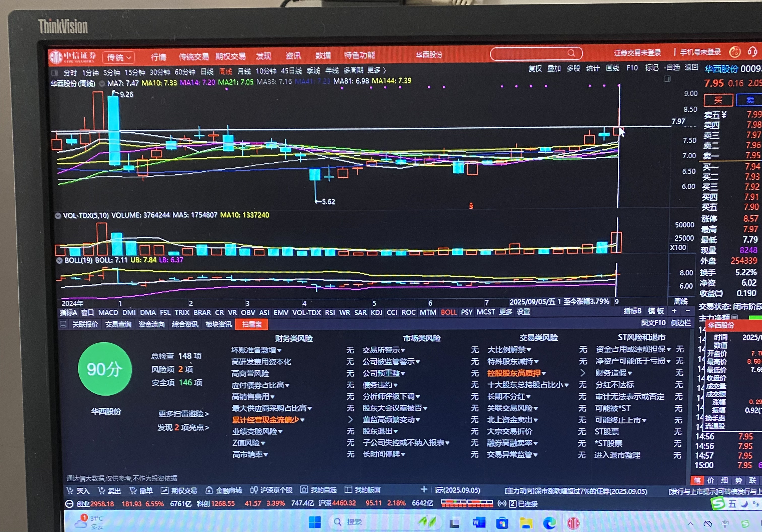Image resolution: width=762 pixels, height=532 pixels.
Task: Expand the 坏账准备激增 risk item
Action: pos(257,350)
